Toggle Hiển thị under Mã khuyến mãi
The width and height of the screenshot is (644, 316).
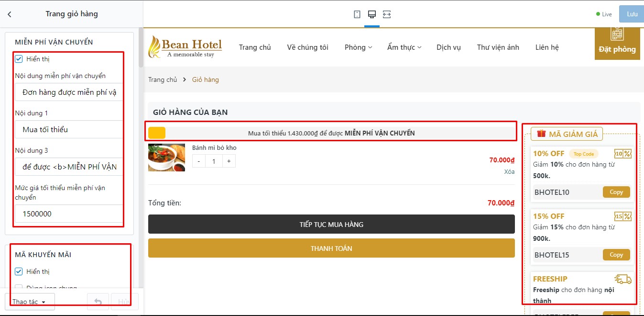point(19,271)
